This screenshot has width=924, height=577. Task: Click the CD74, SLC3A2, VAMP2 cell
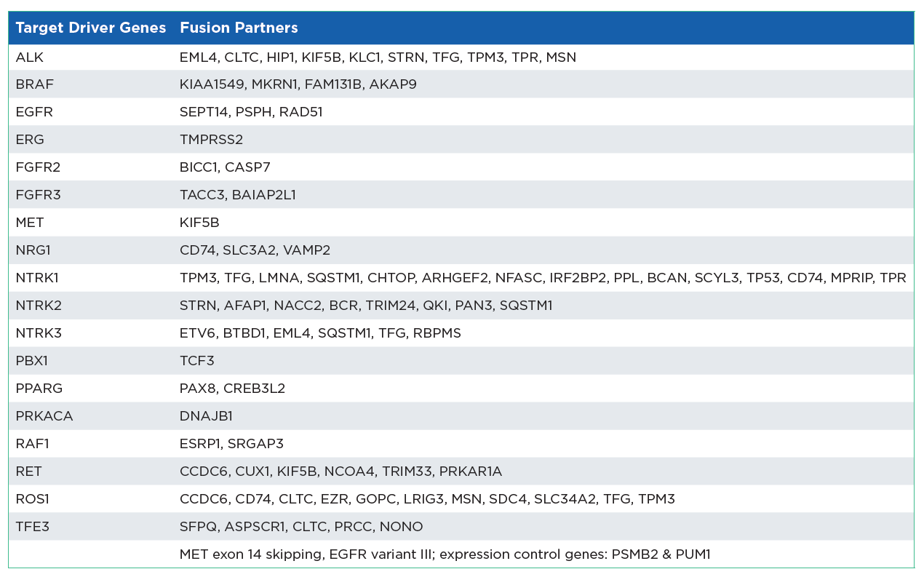pos(255,250)
